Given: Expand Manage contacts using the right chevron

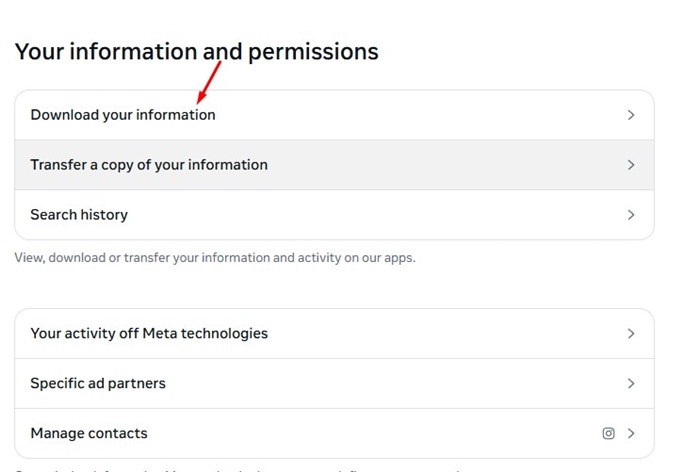Looking at the screenshot, I should pyautogui.click(x=631, y=433).
